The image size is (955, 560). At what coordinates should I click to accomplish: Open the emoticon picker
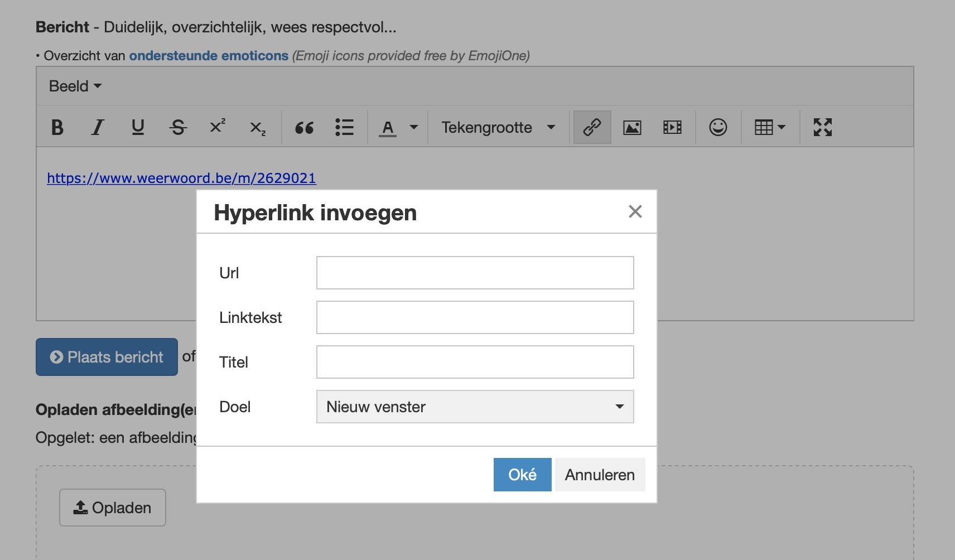(x=718, y=128)
